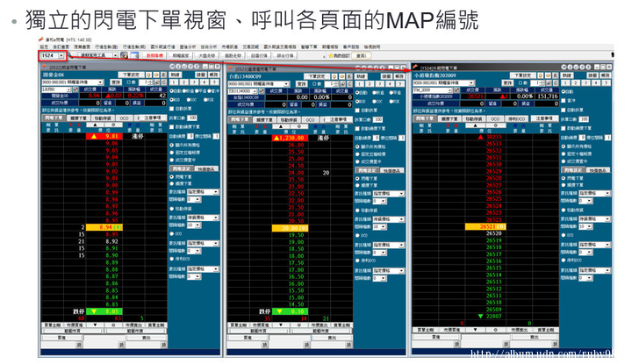639x364 pixels.
Task: Open the 1524 MAP number dropdown
Action: 63,55
